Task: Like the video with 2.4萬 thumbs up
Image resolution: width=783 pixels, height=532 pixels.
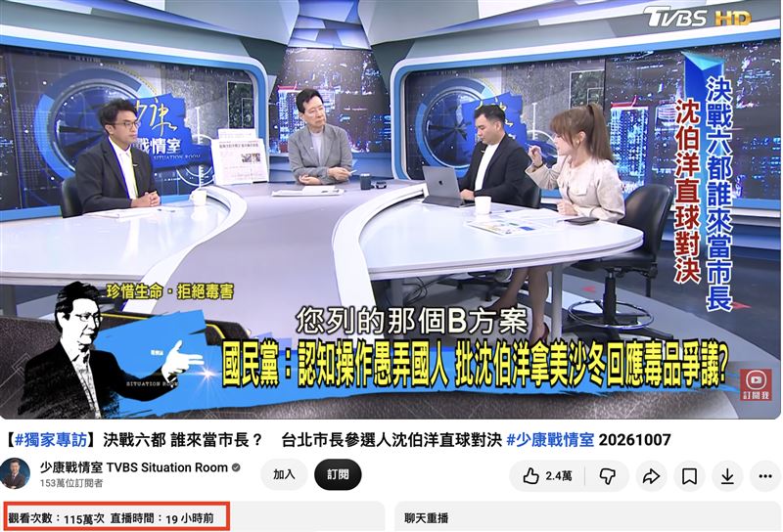Action: click(546, 476)
